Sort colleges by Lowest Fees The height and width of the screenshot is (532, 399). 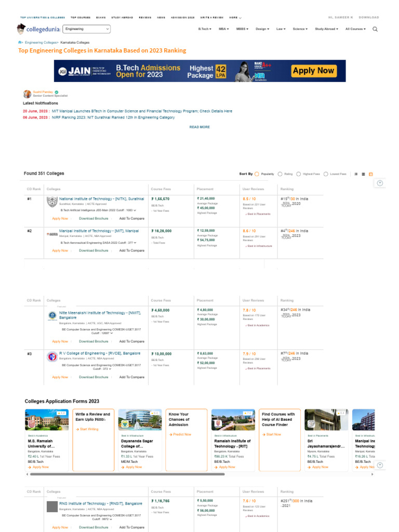326,174
